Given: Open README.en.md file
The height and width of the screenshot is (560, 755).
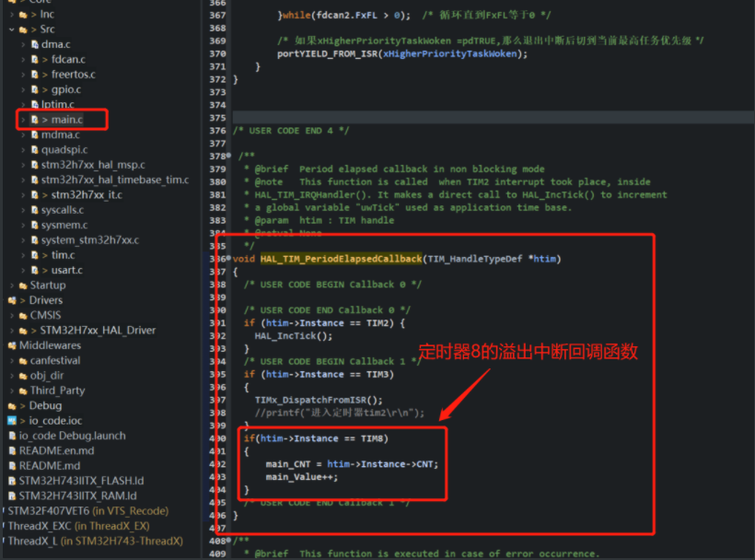Looking at the screenshot, I should tap(56, 450).
